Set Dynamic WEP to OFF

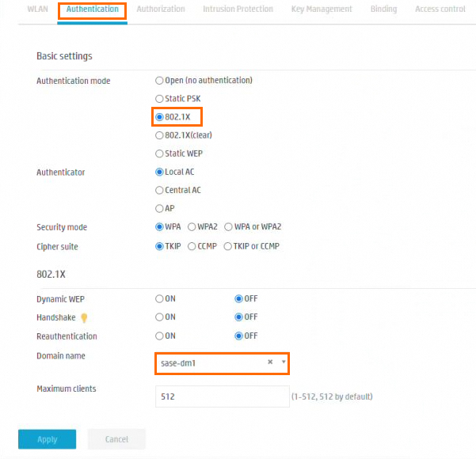pos(238,299)
